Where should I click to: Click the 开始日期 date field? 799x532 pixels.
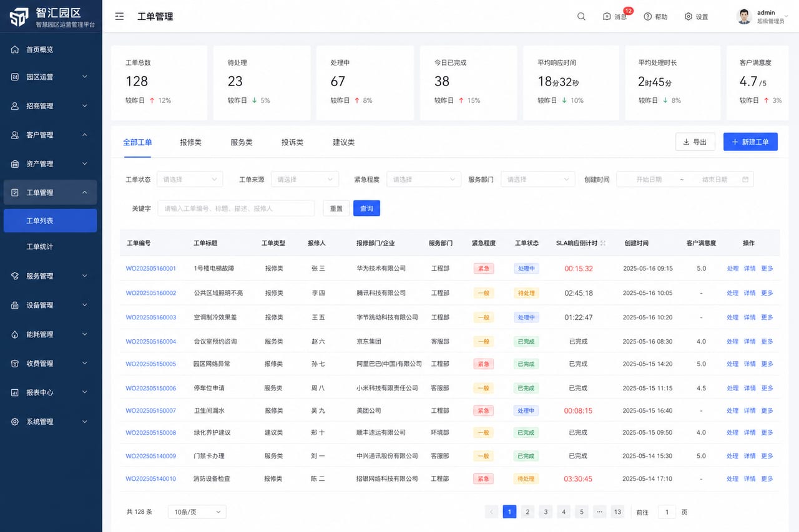[649, 180]
